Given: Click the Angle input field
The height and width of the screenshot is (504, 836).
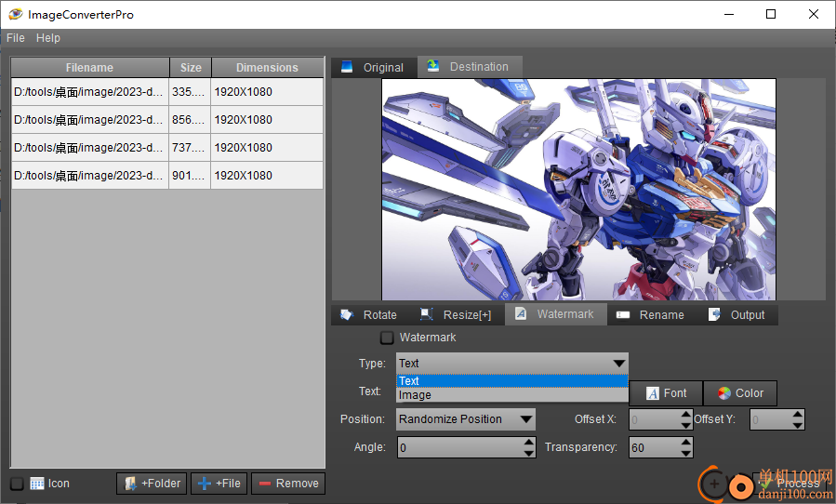Looking at the screenshot, I should pos(459,447).
